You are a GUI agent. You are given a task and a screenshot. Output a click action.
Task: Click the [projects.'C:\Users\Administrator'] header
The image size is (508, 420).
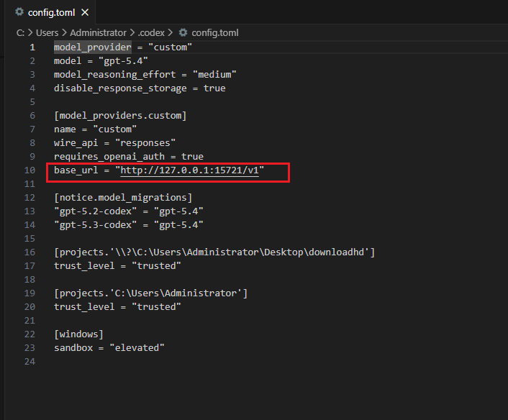(x=150, y=293)
